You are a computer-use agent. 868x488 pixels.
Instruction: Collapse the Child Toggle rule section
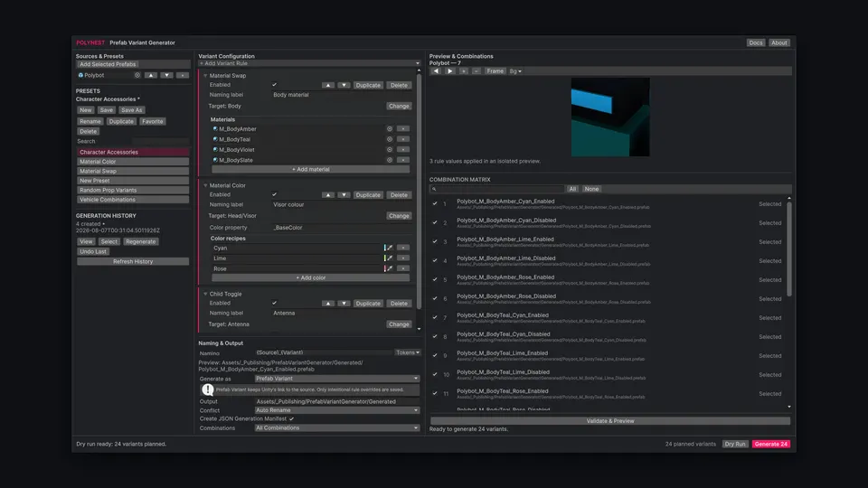[205, 294]
